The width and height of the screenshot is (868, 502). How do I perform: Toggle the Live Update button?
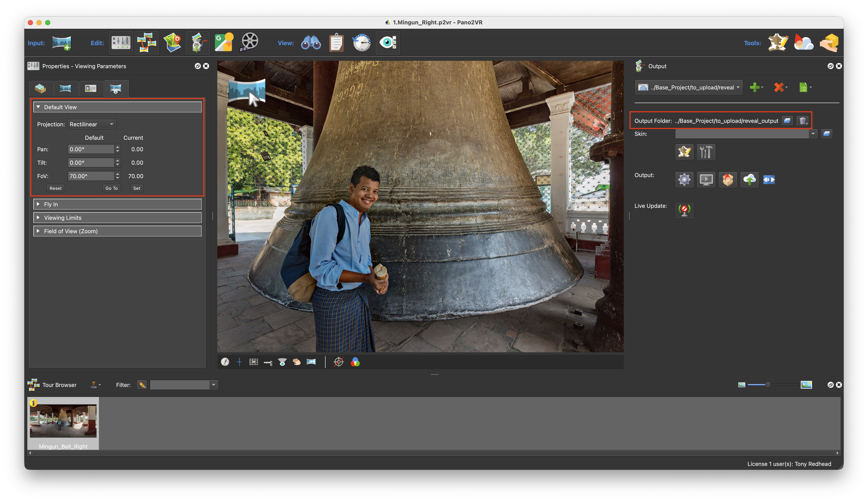click(x=684, y=210)
